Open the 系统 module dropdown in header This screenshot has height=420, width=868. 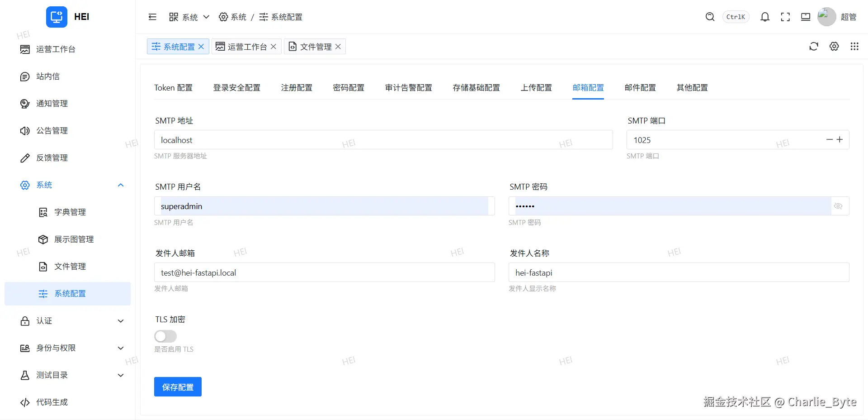point(189,17)
